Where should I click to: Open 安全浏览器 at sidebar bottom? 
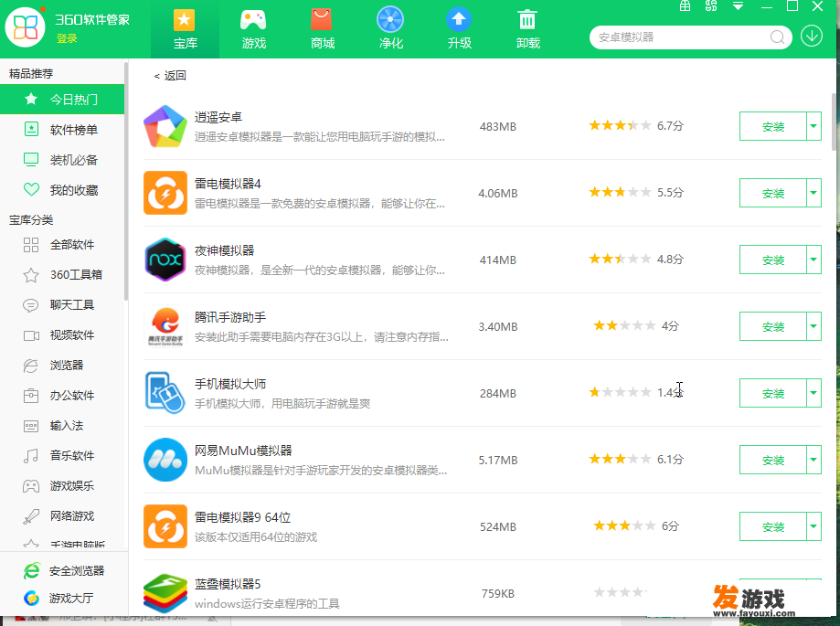[x=64, y=571]
